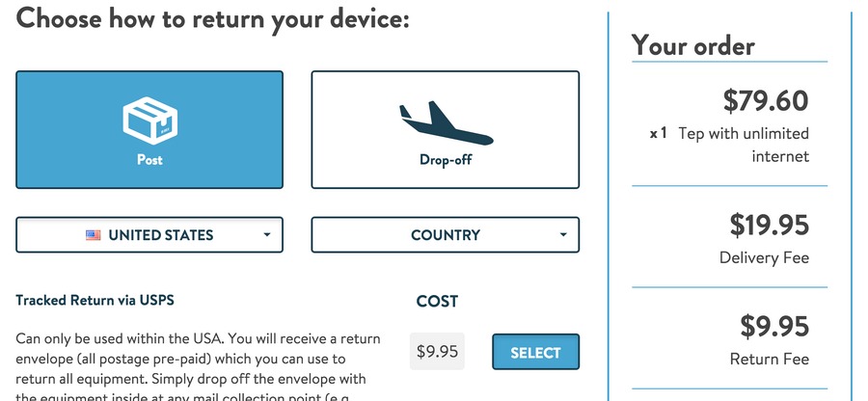868x401 pixels.
Task: Open the Country dropdown for drop-off
Action: click(x=445, y=234)
